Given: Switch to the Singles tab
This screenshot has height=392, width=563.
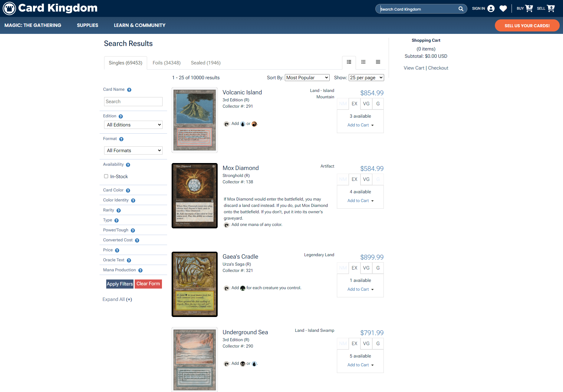Looking at the screenshot, I should coord(126,63).
